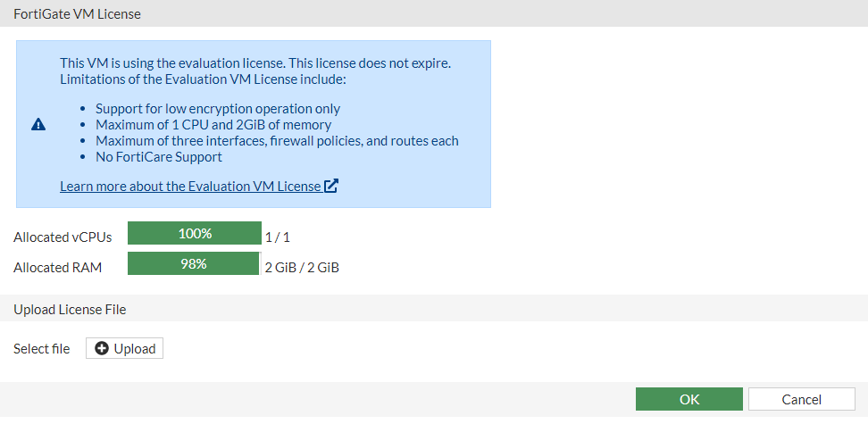Click the Allocated RAM 98% progress bar
Viewport: 868px width, 424px height.
[194, 264]
